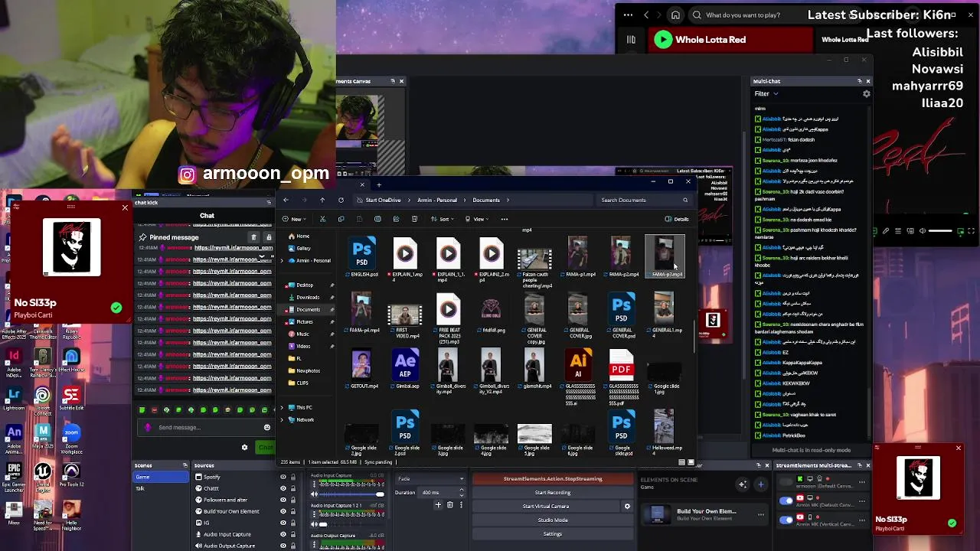
Task: Click the Delete trash icon in Explorer toolbar
Action: click(x=414, y=219)
